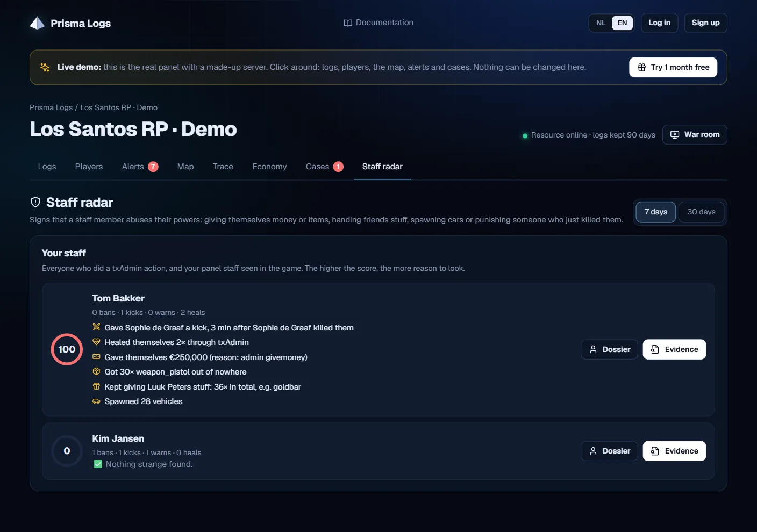Click the Kim Jansen name
Image resolution: width=757 pixels, height=532 pixels.
pyautogui.click(x=118, y=438)
